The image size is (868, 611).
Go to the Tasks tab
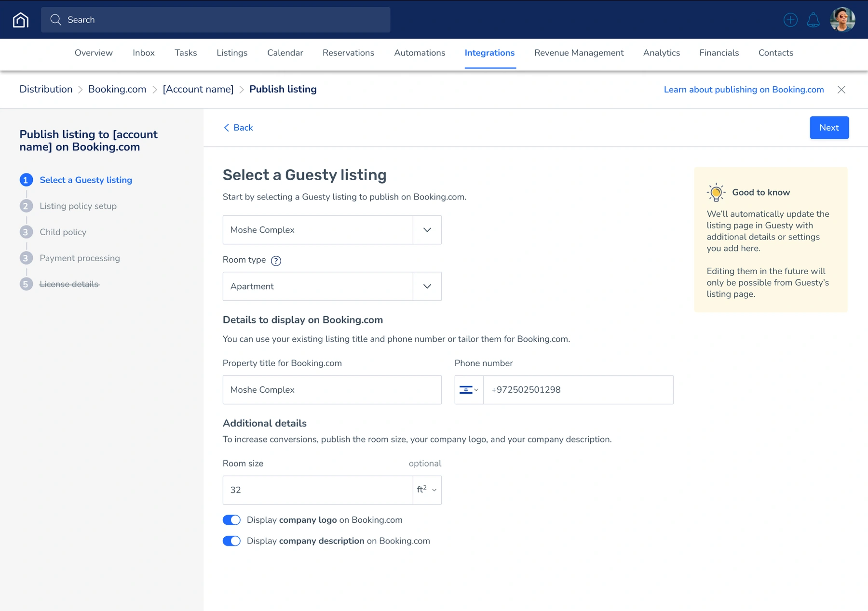click(x=186, y=53)
